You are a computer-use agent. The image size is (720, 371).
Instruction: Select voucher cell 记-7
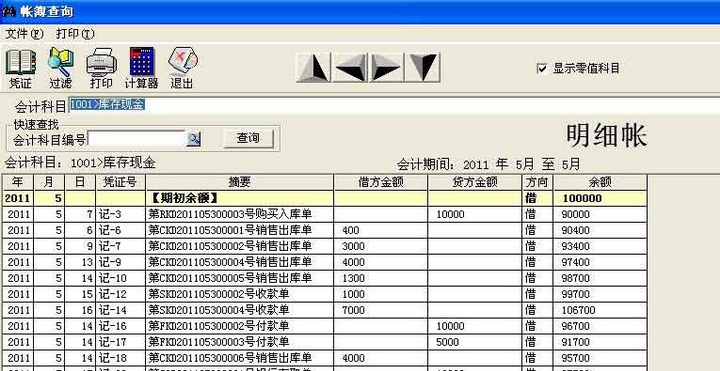120,247
